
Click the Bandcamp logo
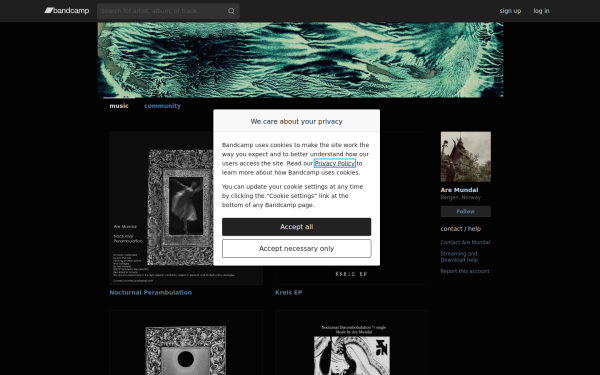(x=67, y=11)
